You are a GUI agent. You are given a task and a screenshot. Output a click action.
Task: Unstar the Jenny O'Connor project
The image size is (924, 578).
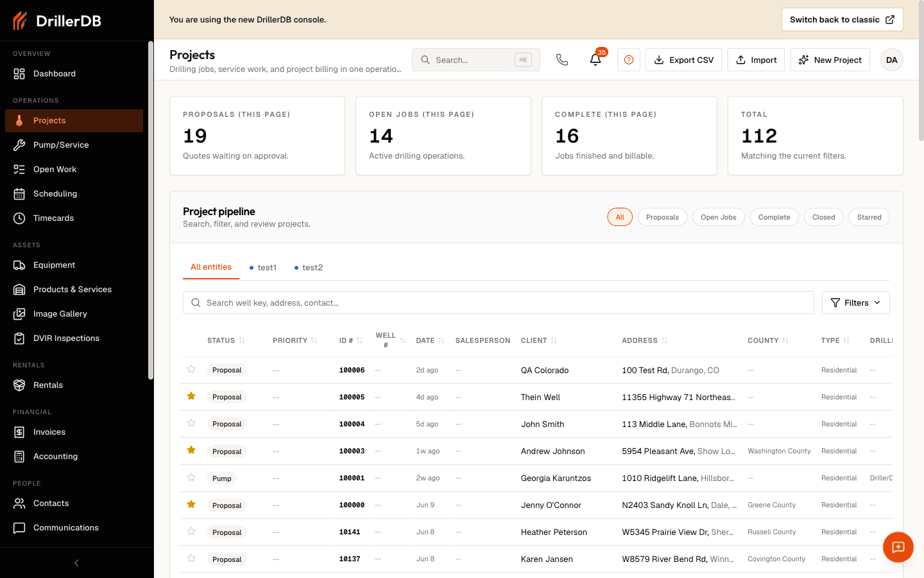[x=191, y=504]
